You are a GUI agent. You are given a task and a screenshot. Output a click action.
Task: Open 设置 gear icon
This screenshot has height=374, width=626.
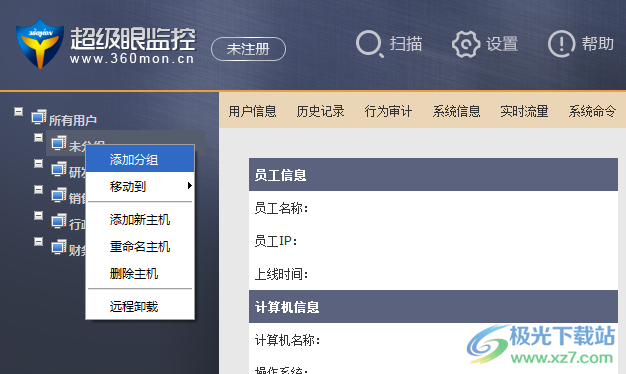466,44
